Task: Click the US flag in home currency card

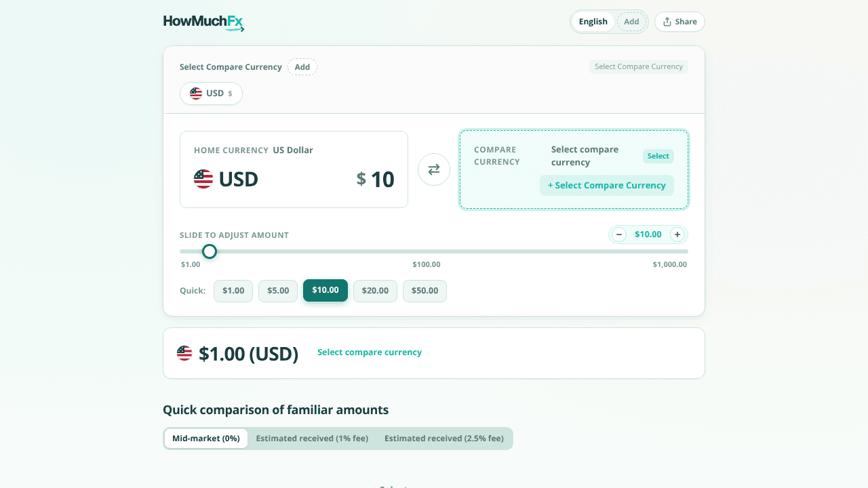Action: (x=203, y=179)
